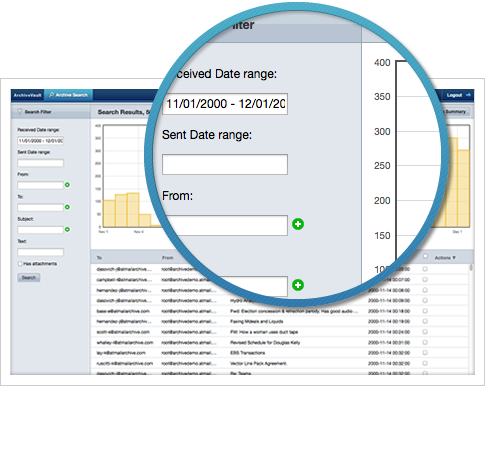The height and width of the screenshot is (450, 485).
Task: Switch to the ArchiveVault tab
Action: click(27, 95)
